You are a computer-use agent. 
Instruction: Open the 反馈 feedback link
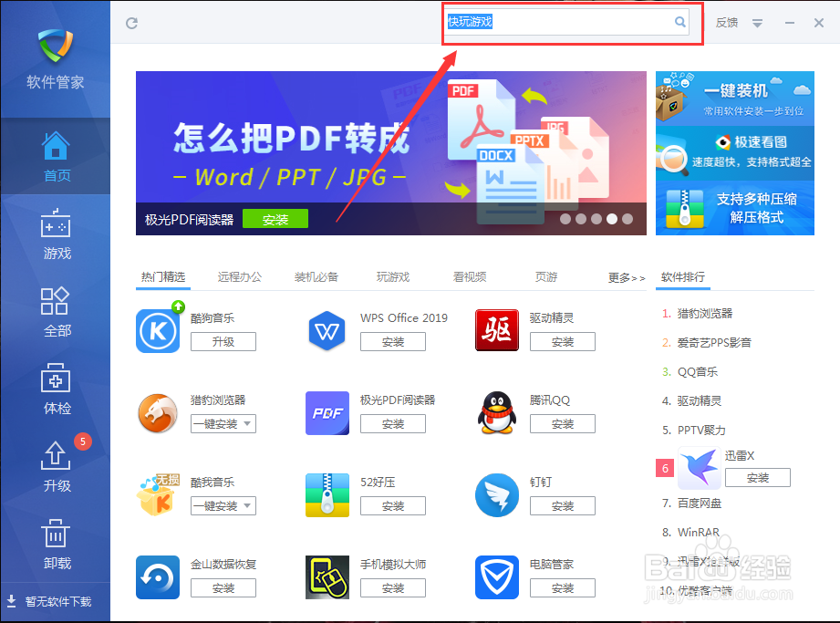click(727, 23)
